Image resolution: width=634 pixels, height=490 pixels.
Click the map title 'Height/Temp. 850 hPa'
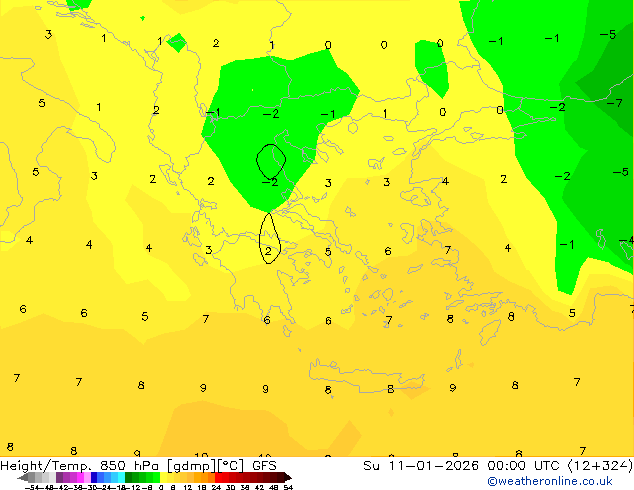click(x=79, y=466)
